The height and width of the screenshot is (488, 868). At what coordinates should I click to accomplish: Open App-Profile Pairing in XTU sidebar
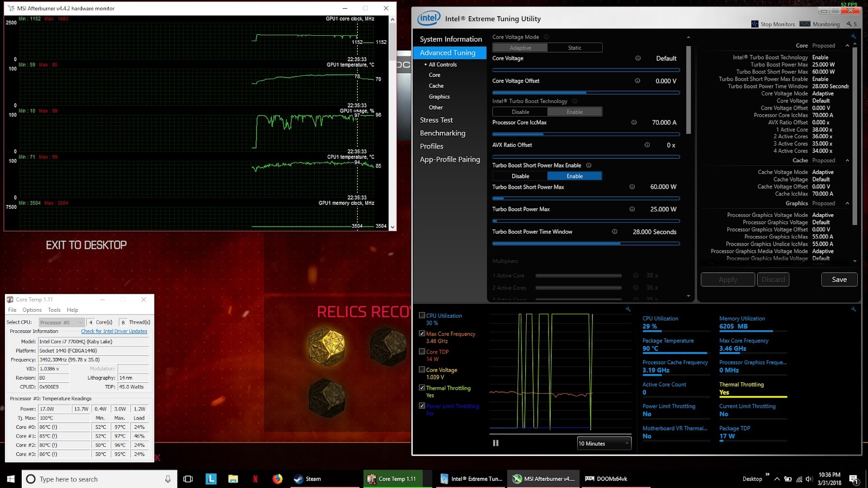[450, 159]
